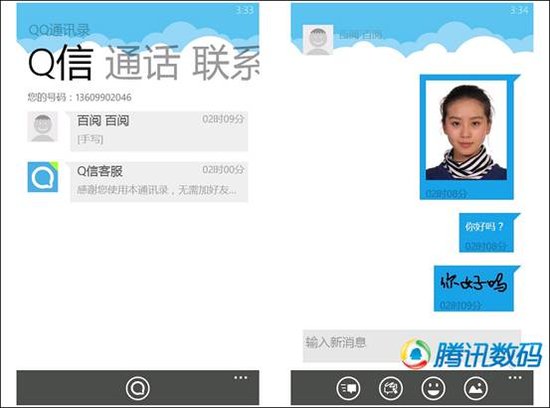550x408 pixels.
Task: Tap the 百阅 百阅 gray contact avatar in list
Action: pos(43,127)
